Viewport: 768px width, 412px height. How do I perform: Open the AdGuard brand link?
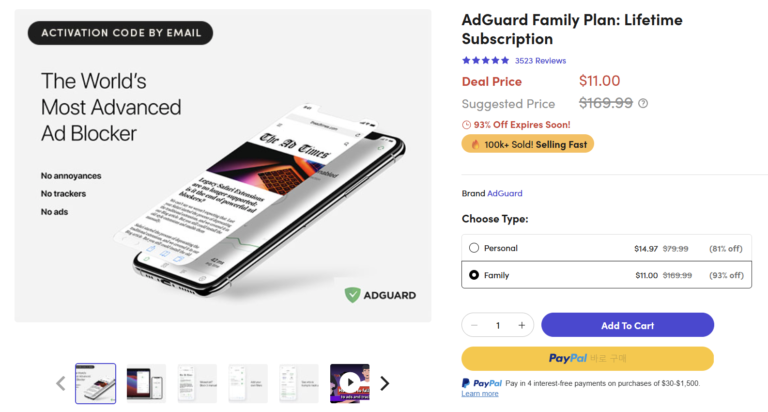504,193
